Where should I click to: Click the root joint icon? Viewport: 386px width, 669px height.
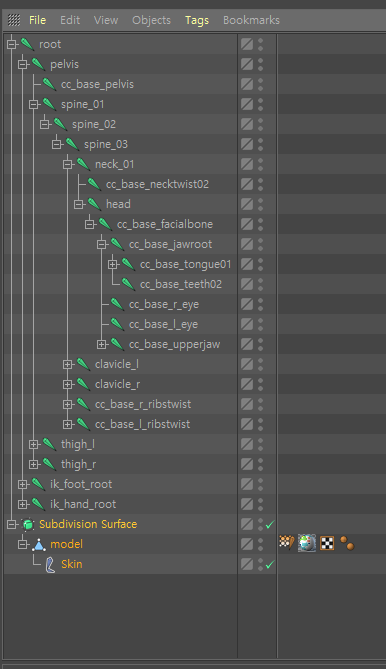pyautogui.click(x=27, y=44)
